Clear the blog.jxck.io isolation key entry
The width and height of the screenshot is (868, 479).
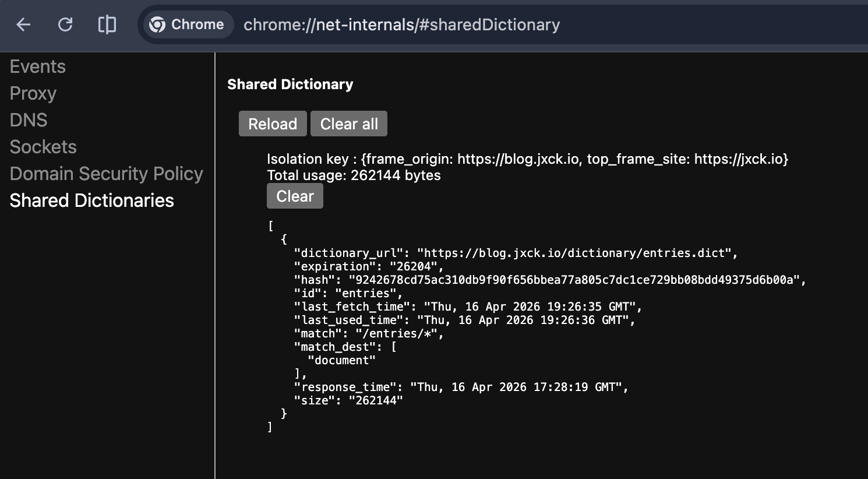(x=295, y=196)
